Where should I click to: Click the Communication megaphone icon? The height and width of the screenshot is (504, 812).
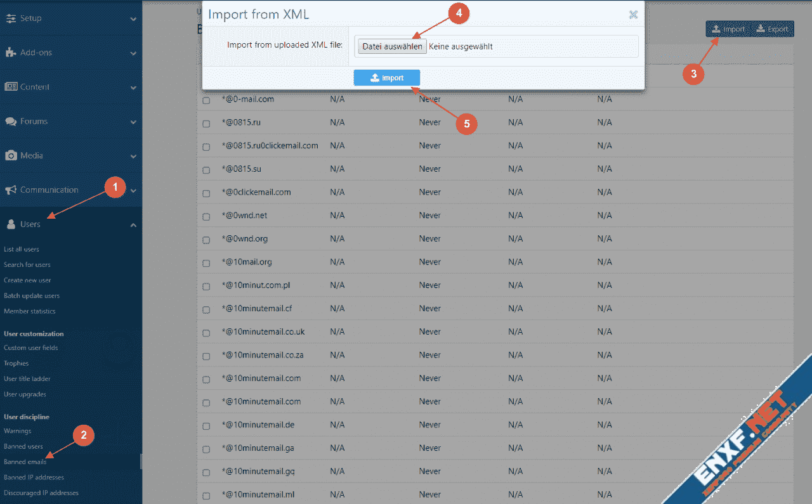(11, 190)
